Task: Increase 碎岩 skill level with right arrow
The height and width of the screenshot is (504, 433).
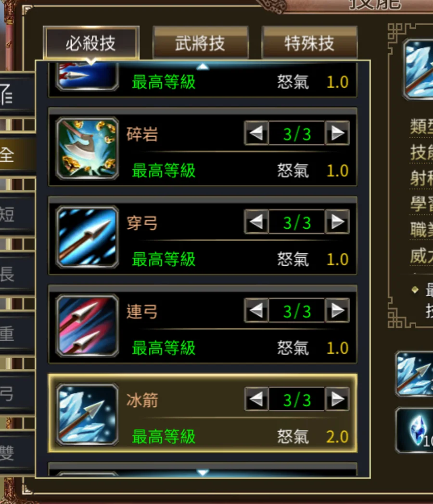Action: 337,133
